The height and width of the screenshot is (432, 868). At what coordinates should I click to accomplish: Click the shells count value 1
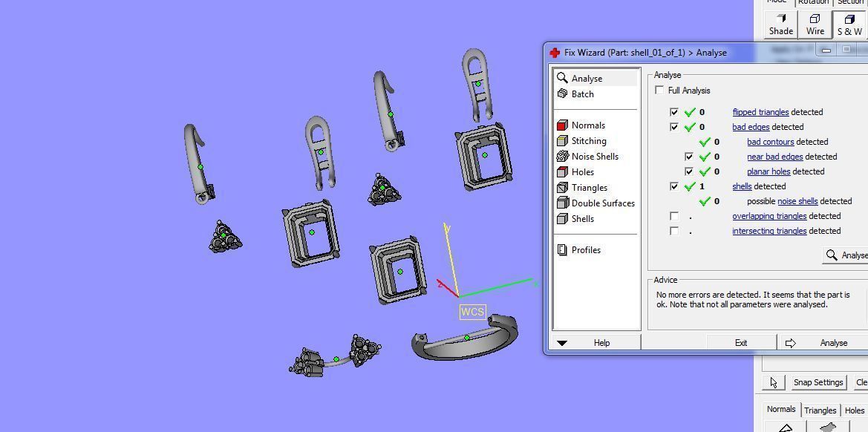(x=702, y=186)
